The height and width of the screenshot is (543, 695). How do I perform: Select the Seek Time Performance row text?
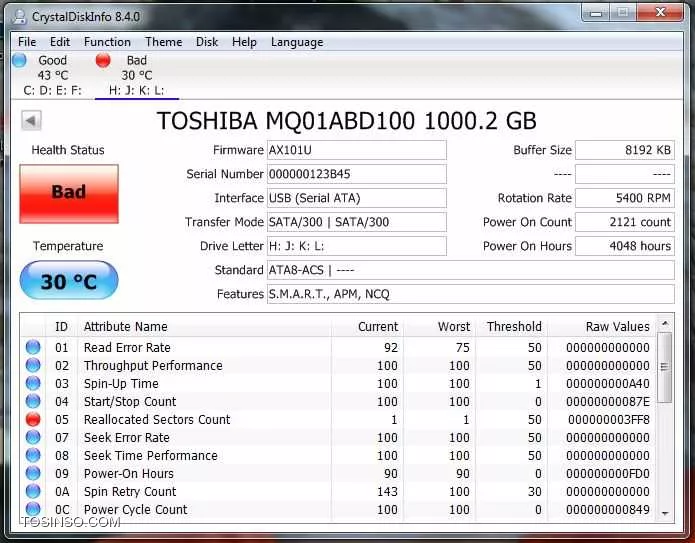pos(151,456)
